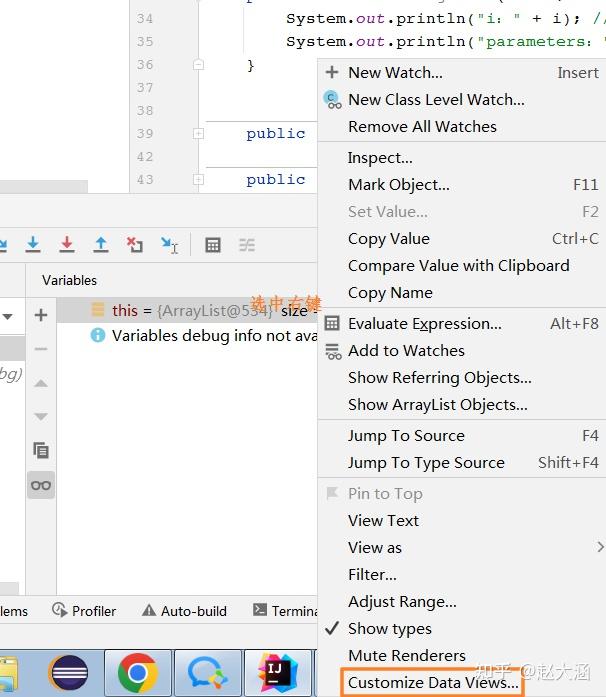Select Evaluate Expression... menu entry
The image size is (606, 697).
point(462,324)
